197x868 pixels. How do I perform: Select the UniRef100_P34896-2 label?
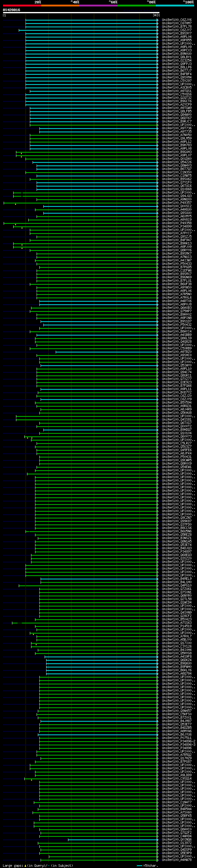pyautogui.click(x=179, y=741)
